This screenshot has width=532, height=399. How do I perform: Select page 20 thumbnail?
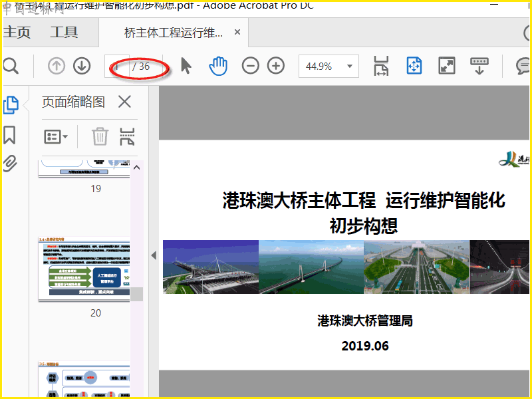(x=84, y=269)
